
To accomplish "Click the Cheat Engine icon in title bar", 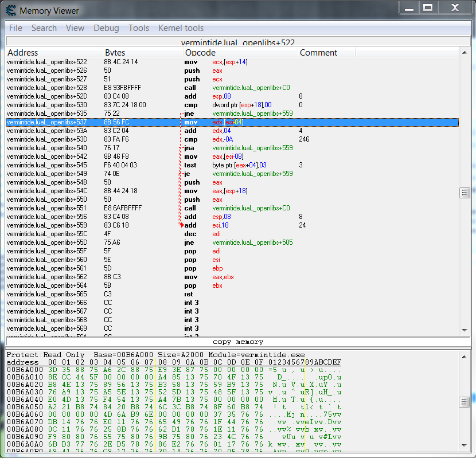I will click(x=11, y=10).
